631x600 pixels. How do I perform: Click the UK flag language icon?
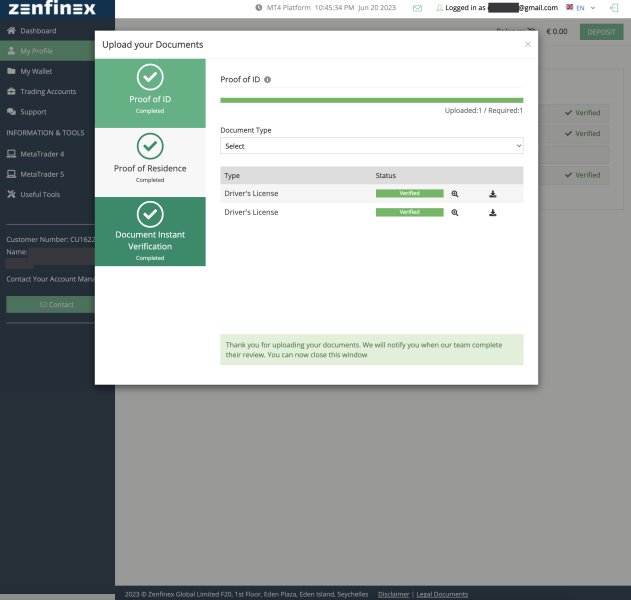(569, 7)
